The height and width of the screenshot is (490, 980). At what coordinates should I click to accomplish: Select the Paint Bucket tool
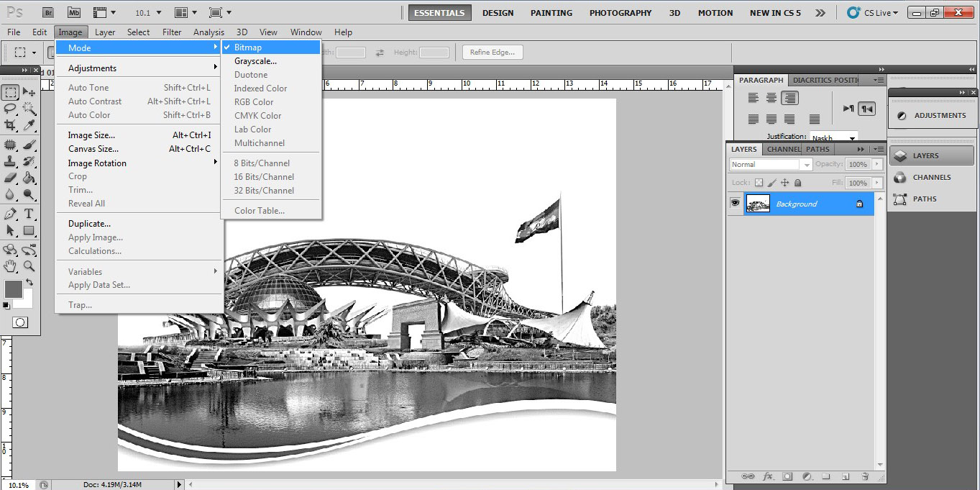point(29,177)
